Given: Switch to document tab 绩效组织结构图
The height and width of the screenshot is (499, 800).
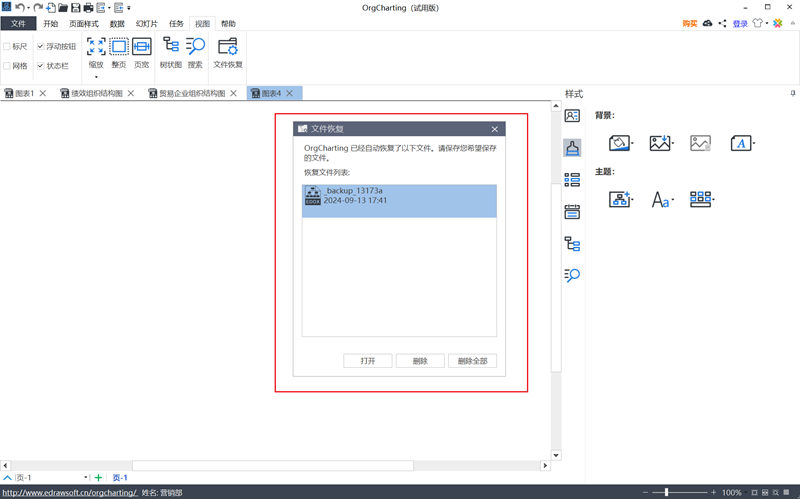Looking at the screenshot, I should (96, 93).
